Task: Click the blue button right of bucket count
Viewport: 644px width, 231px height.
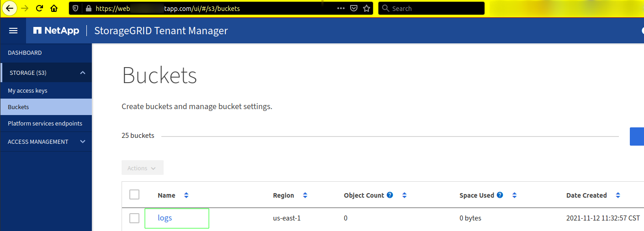Action: pos(637,136)
